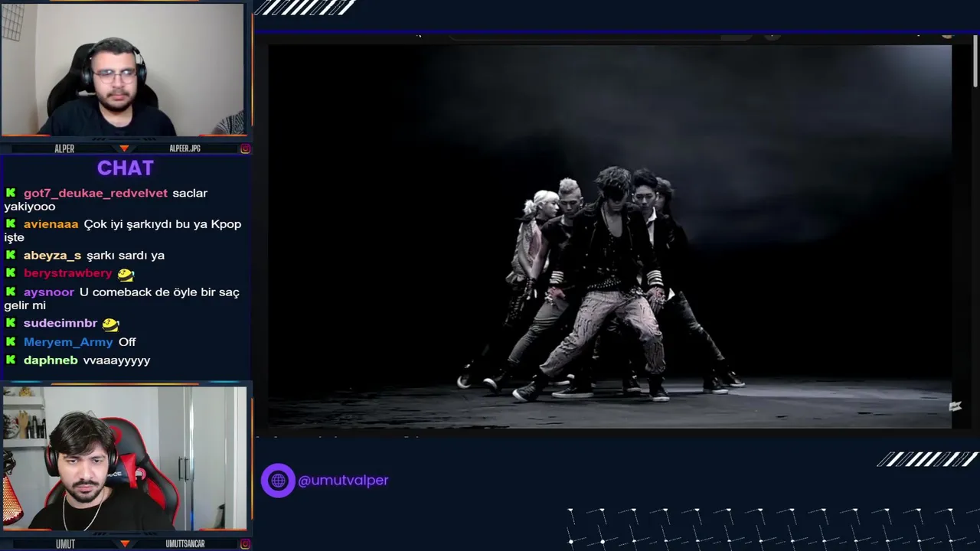Click the Kick badge before avienaaa
The height and width of the screenshot is (551, 980).
pos(11,223)
